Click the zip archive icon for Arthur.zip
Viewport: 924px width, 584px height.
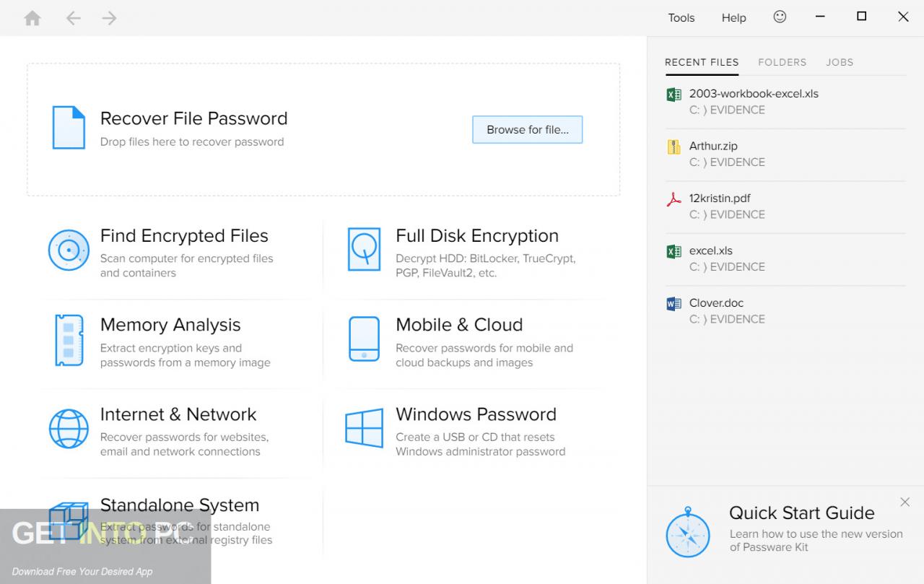pyautogui.click(x=674, y=147)
